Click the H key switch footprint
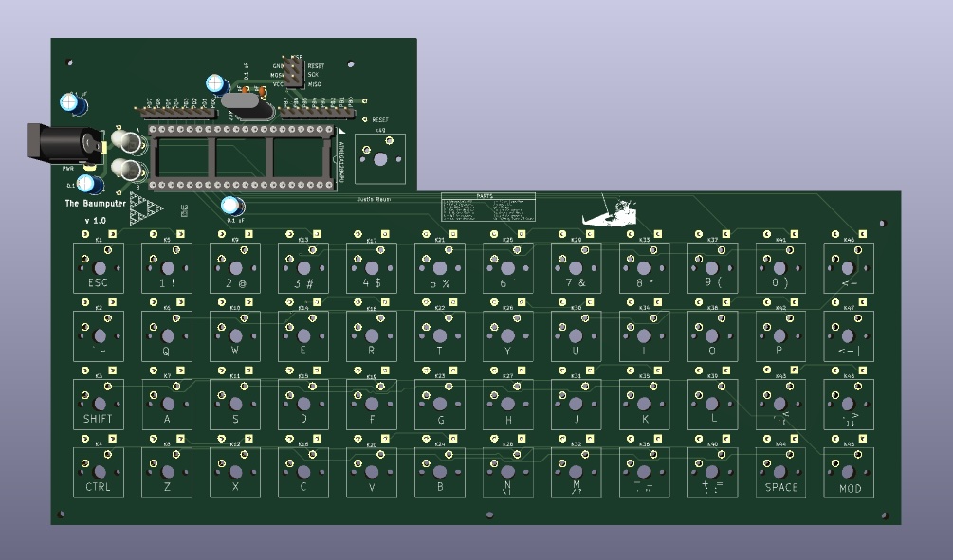 click(507, 405)
